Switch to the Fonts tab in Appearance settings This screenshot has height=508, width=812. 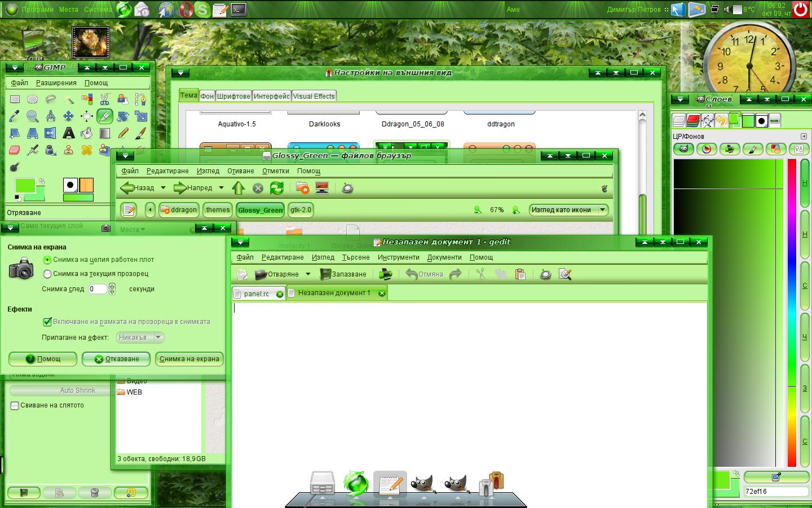(233, 97)
